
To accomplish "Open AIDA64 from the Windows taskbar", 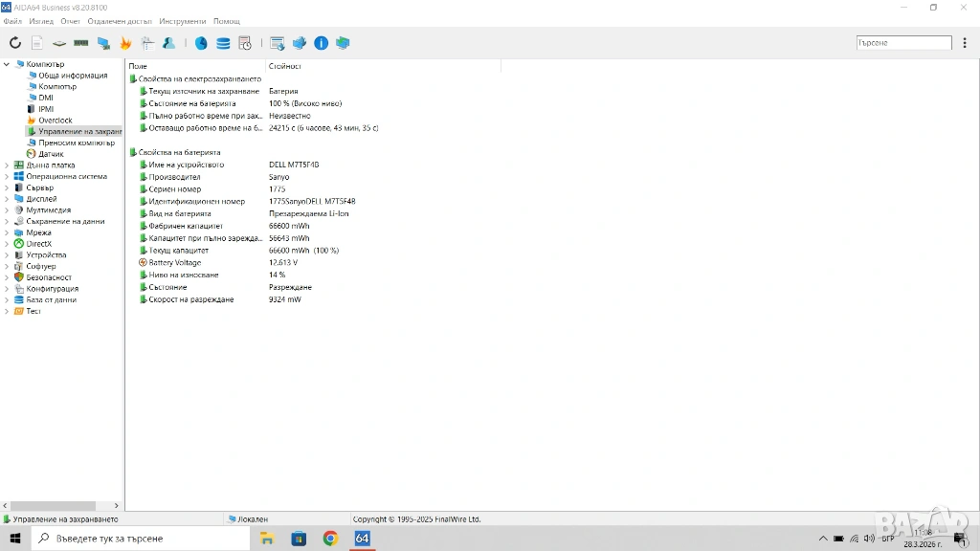I will [362, 539].
